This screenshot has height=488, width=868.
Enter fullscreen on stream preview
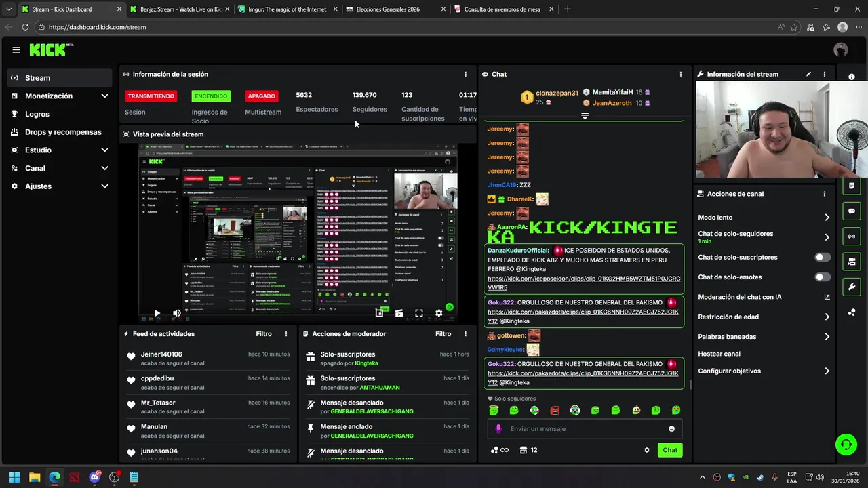pos(419,313)
